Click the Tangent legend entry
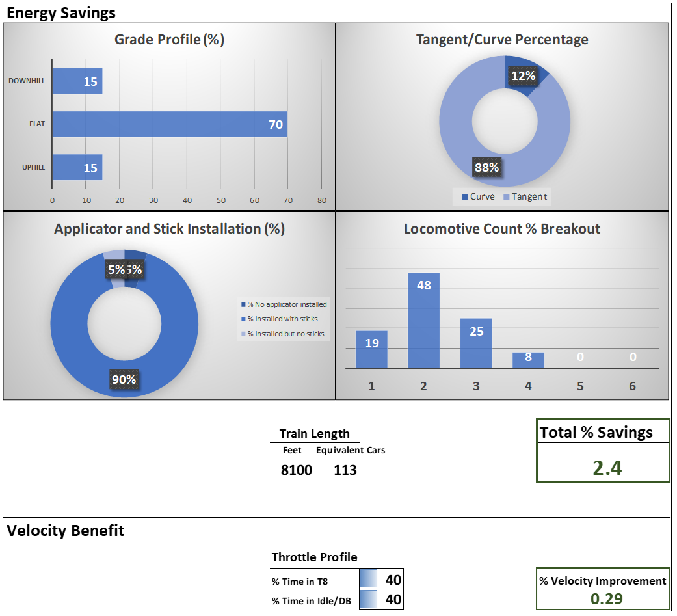This screenshot has width=677, height=616. click(524, 196)
